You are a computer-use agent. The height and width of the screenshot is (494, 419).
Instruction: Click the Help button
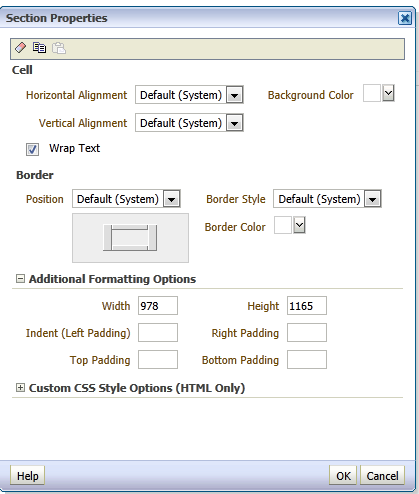tap(28, 476)
